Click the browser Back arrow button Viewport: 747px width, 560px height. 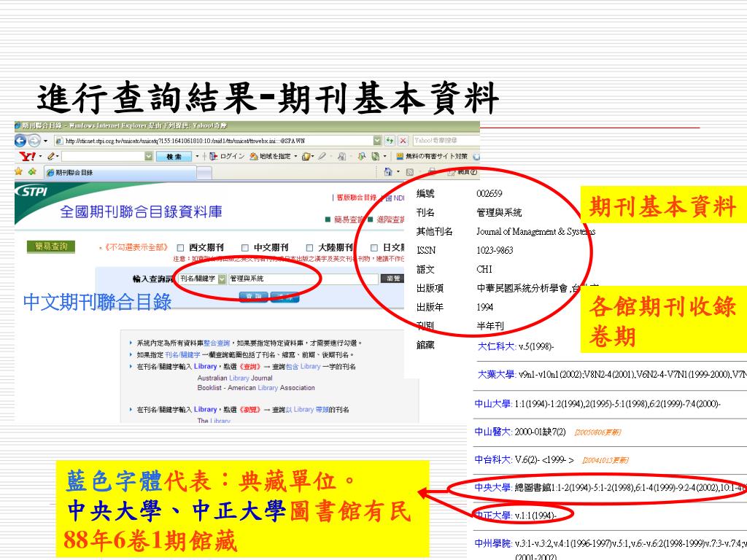click(20, 141)
